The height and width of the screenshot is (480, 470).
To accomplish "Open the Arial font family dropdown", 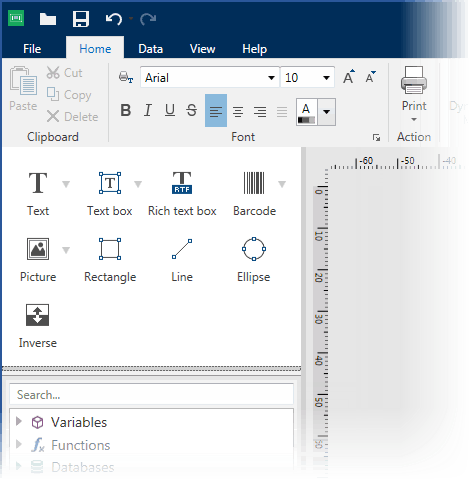I will 209,78.
